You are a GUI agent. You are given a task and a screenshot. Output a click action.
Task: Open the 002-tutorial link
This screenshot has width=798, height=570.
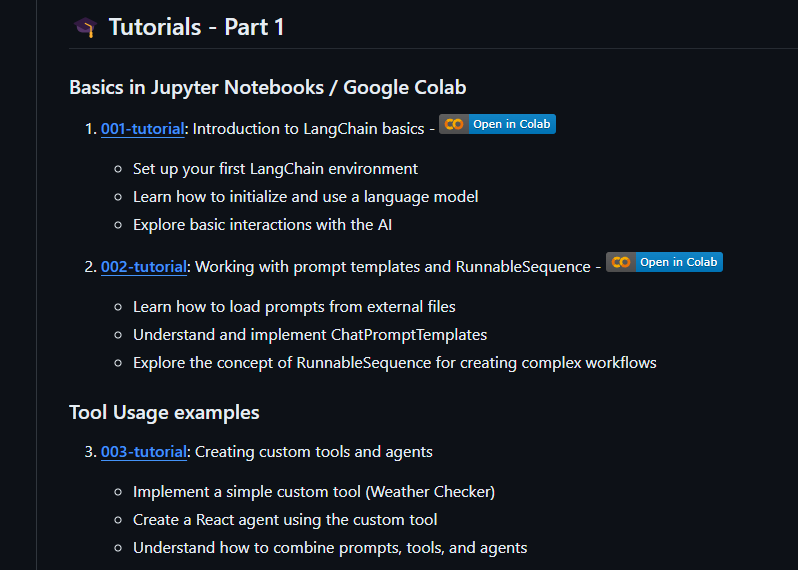(x=143, y=267)
